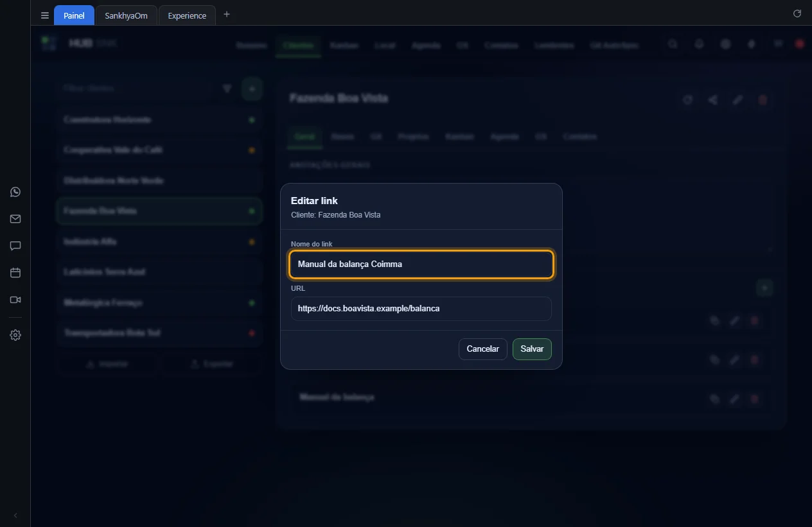This screenshot has height=527, width=812.
Task: Click the reload icon at the top right
Action: 797,13
